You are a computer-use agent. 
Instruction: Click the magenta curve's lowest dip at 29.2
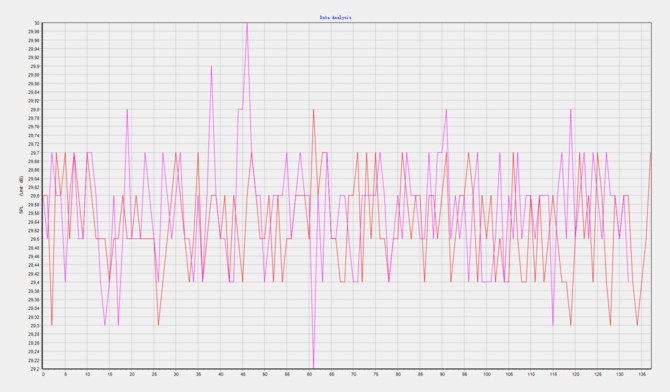(314, 367)
